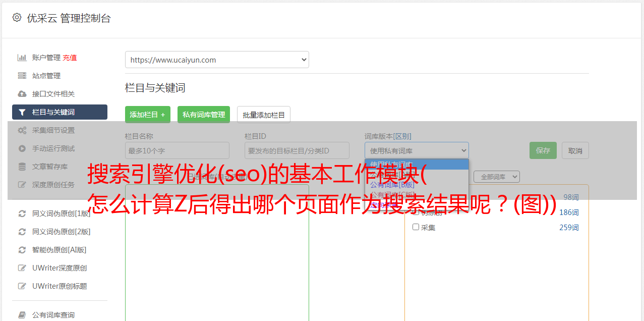Open 站点管理 via its server icon
The height and width of the screenshot is (321, 644).
click(22, 76)
